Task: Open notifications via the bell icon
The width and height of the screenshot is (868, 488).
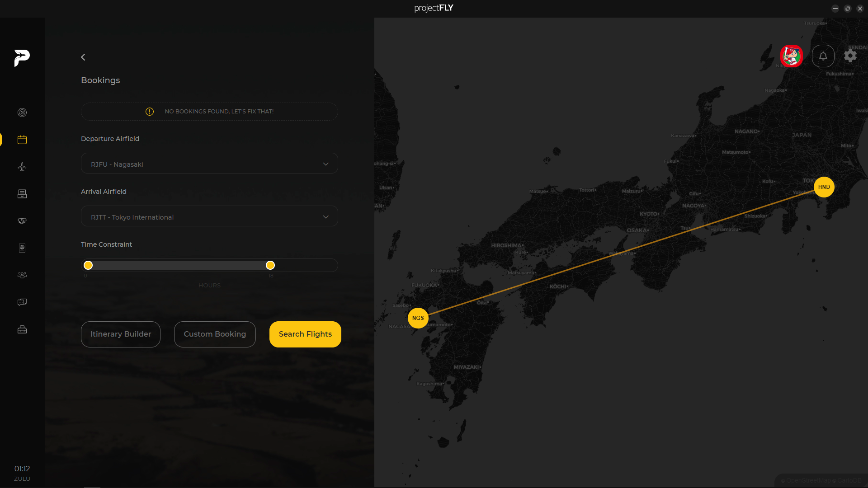Action: [823, 56]
